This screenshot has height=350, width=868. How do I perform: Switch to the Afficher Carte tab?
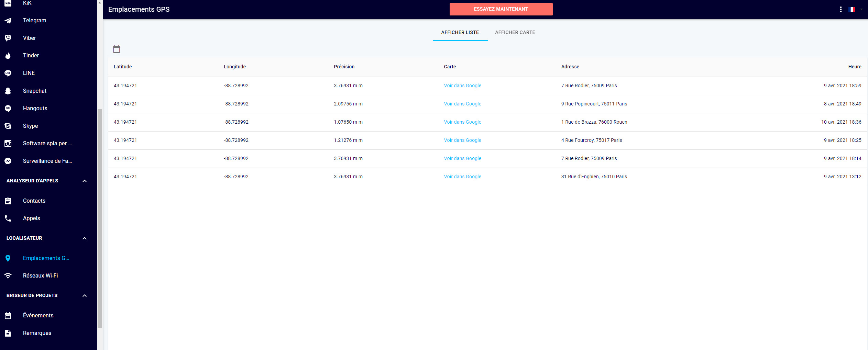click(x=515, y=33)
